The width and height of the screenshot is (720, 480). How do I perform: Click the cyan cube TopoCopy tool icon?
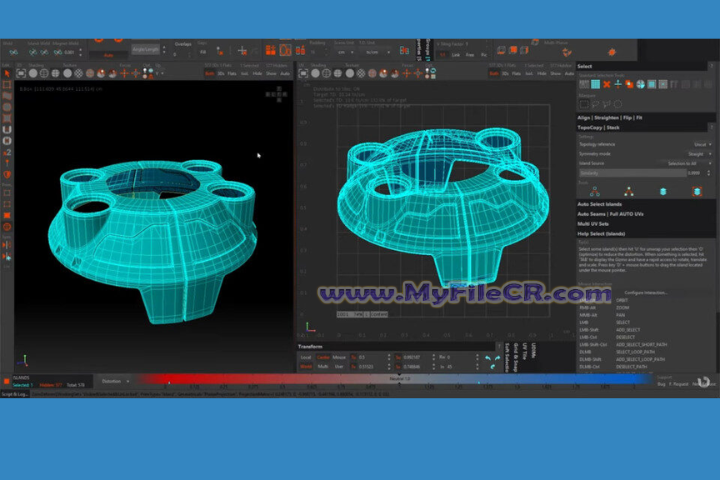click(663, 192)
